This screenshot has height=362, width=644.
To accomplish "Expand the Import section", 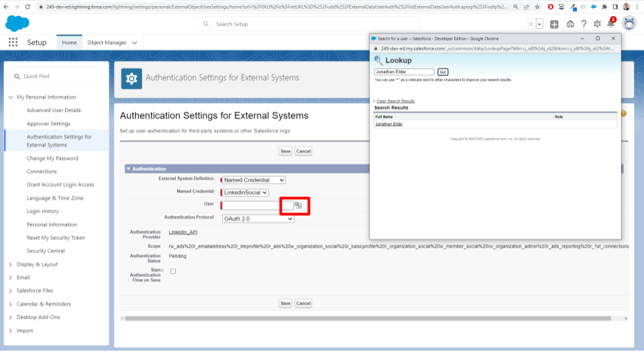I will coord(11,330).
